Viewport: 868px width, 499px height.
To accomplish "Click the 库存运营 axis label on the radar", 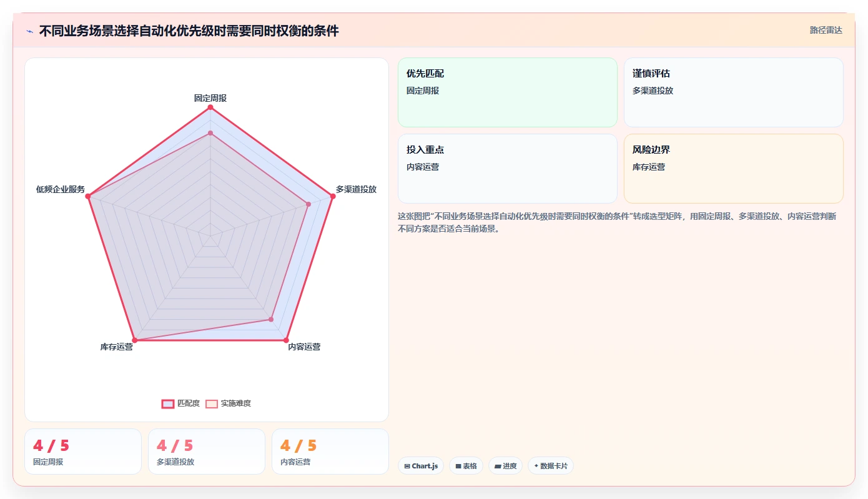I will [117, 347].
